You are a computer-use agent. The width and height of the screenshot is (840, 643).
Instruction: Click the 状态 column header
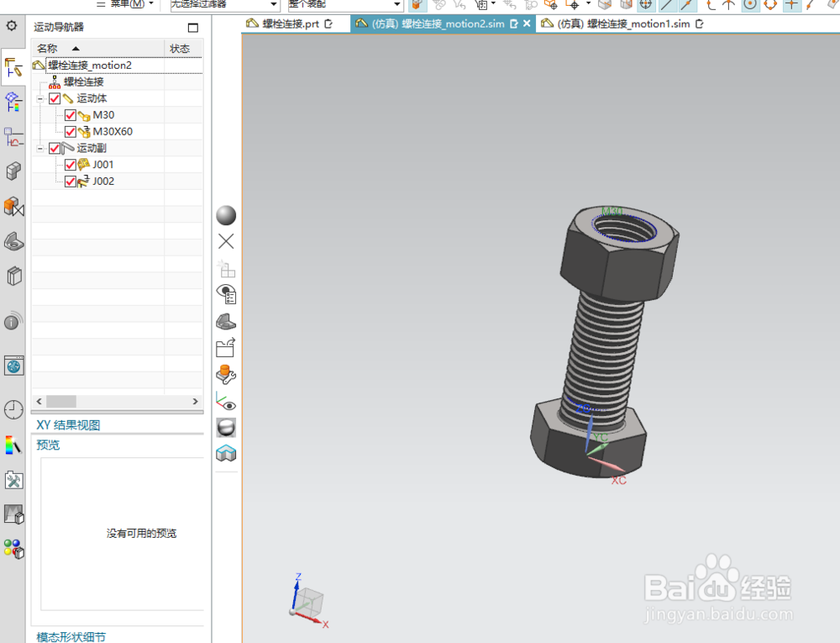point(180,49)
